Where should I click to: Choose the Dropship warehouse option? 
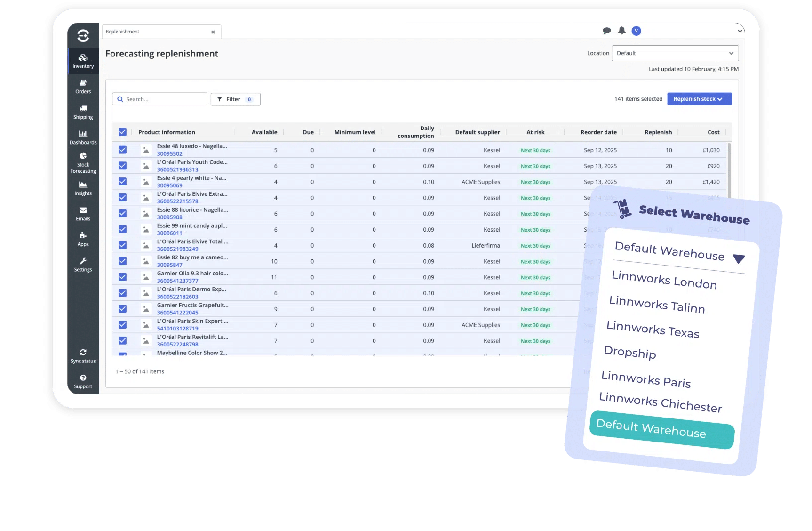click(x=629, y=352)
